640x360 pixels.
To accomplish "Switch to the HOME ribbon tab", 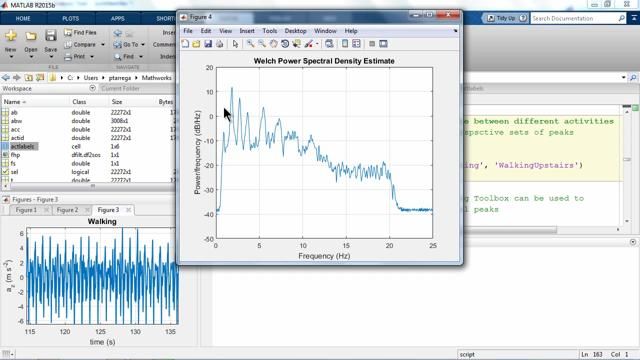I will [x=23, y=18].
